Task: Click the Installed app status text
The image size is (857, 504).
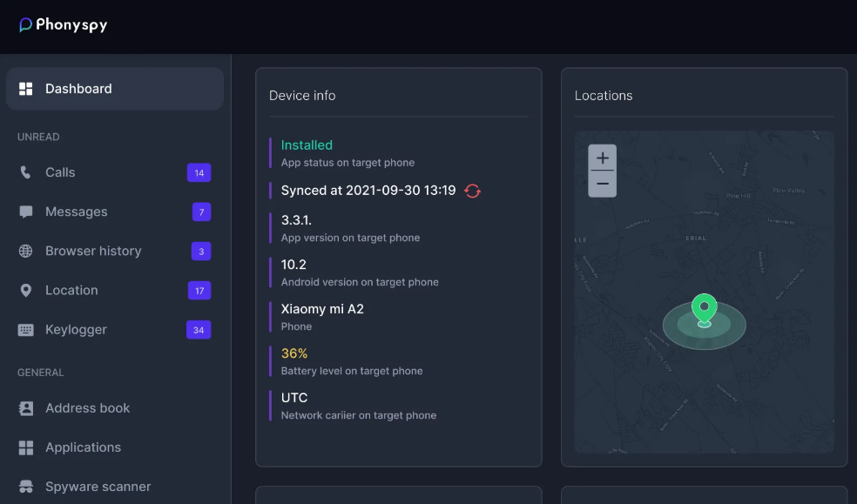Action: 307,145
